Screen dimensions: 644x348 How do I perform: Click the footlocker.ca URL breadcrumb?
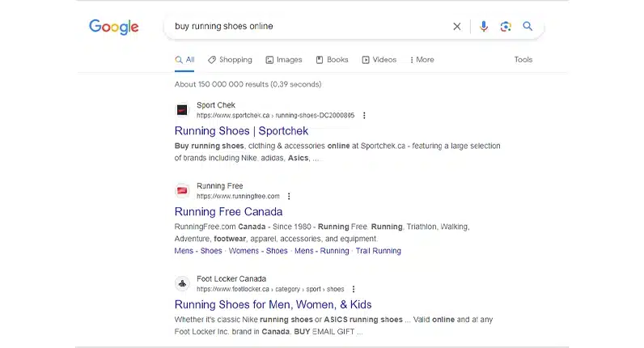[270, 289]
